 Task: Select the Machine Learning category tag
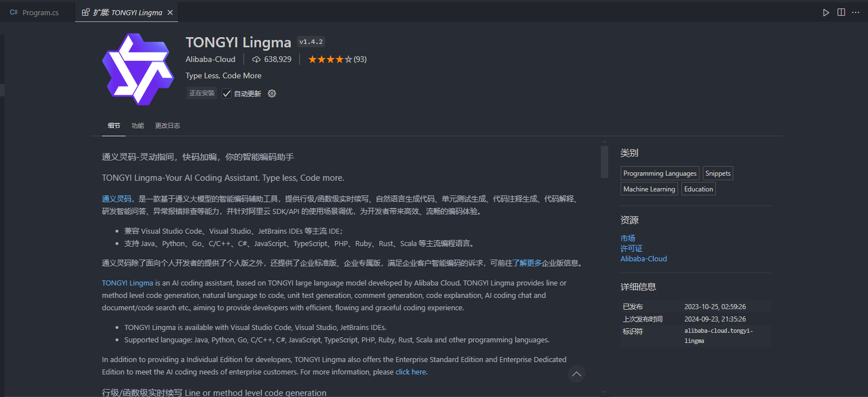pos(649,189)
